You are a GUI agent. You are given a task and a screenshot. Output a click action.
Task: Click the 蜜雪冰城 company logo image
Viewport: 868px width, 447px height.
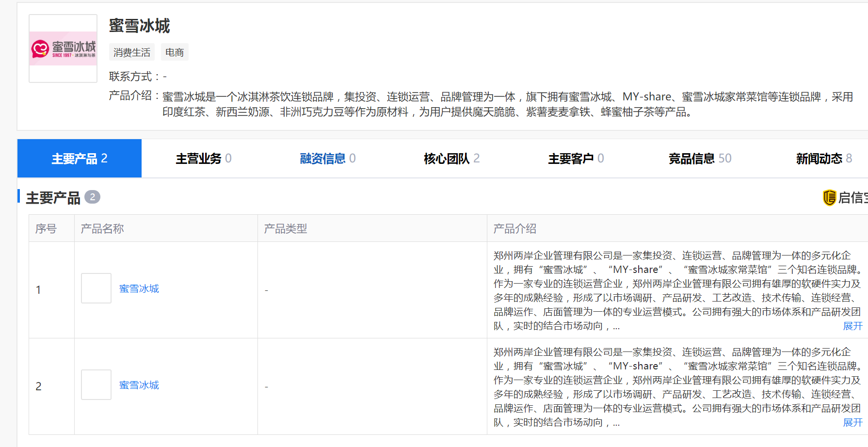63,48
